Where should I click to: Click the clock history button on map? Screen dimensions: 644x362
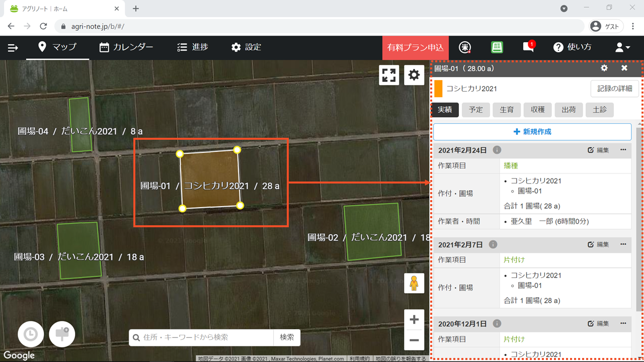(31, 334)
